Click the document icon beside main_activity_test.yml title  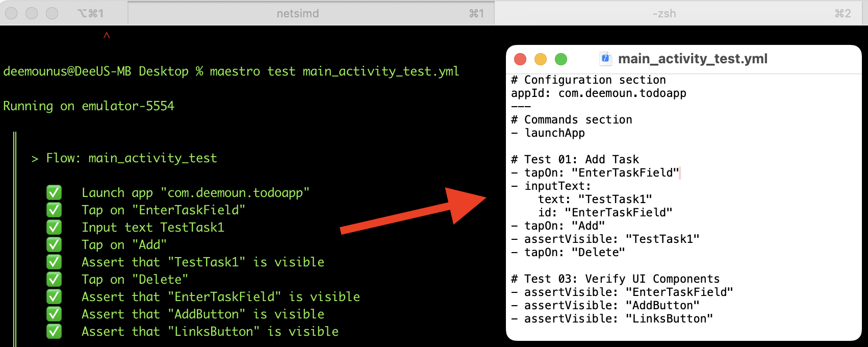coord(605,59)
